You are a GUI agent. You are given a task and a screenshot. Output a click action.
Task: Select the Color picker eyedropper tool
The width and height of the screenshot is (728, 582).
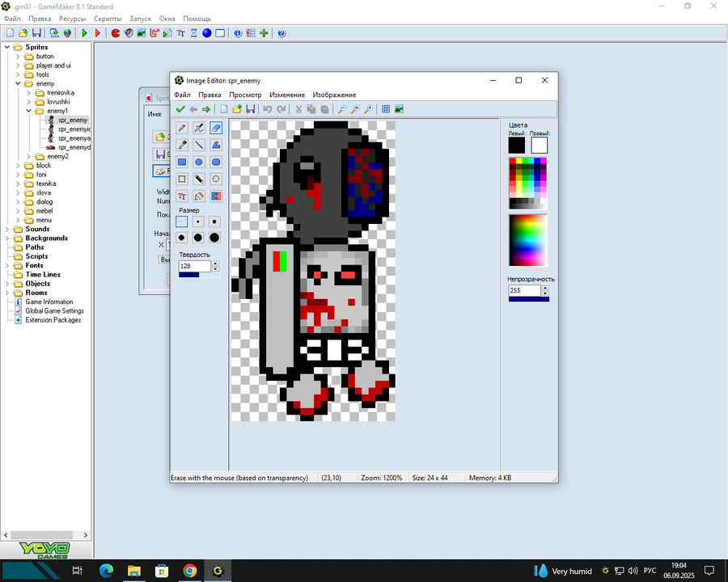(x=182, y=145)
